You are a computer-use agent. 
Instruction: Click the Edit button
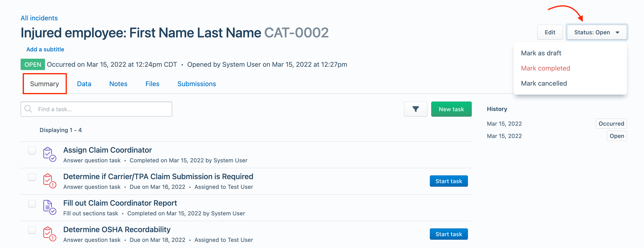[x=550, y=32]
